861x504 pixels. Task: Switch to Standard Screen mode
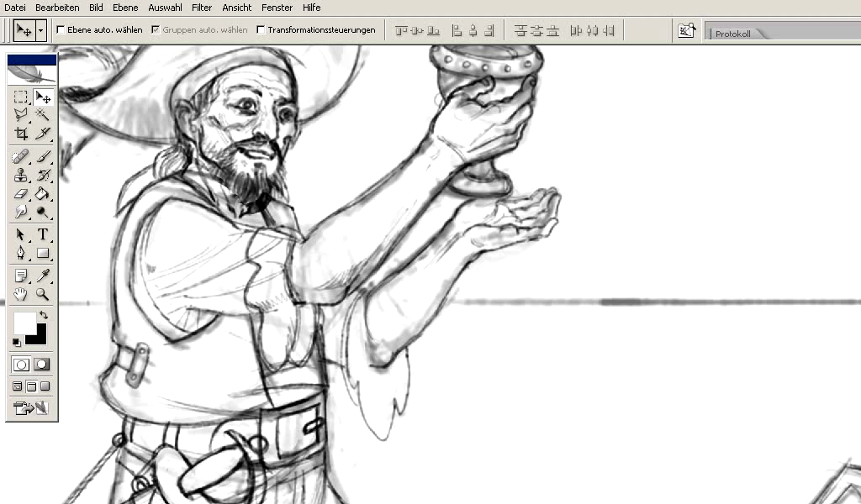[x=18, y=386]
